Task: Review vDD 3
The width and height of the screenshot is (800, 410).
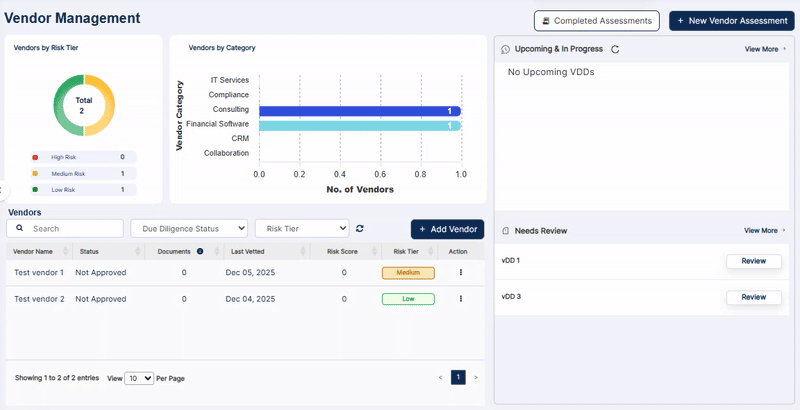Action: [754, 297]
